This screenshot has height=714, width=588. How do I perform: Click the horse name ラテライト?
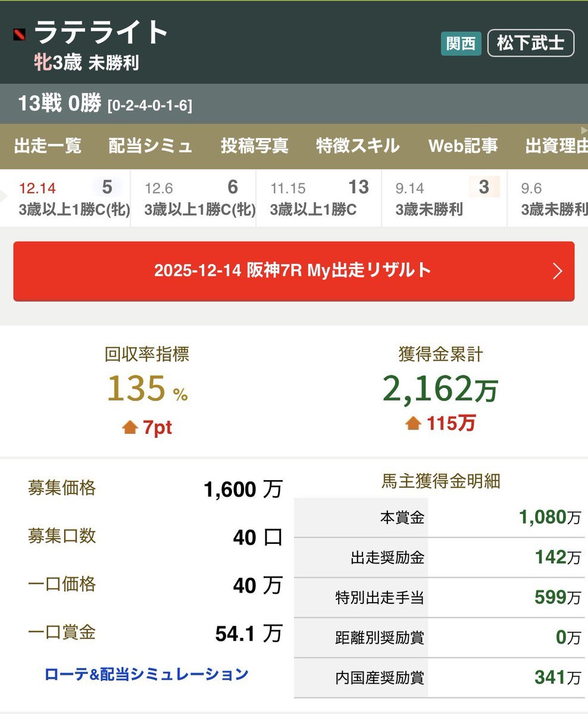(101, 32)
